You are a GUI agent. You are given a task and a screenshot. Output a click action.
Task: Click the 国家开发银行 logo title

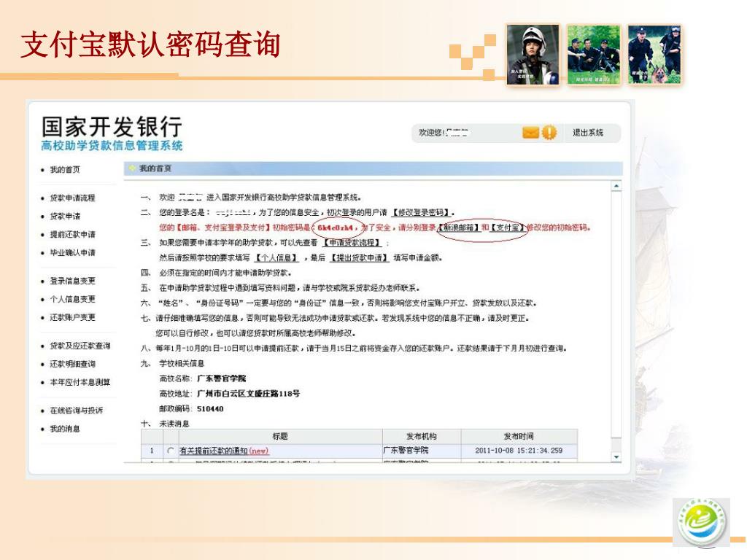click(x=112, y=127)
